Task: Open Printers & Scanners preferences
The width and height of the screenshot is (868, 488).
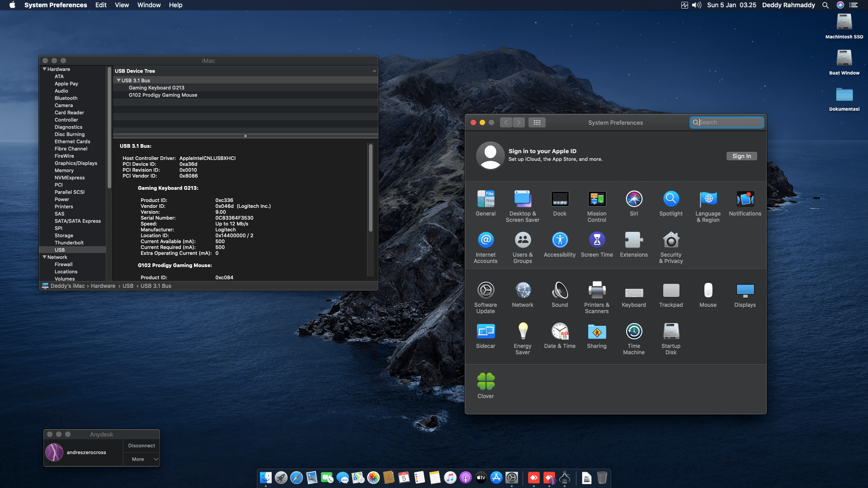Action: coord(597,297)
